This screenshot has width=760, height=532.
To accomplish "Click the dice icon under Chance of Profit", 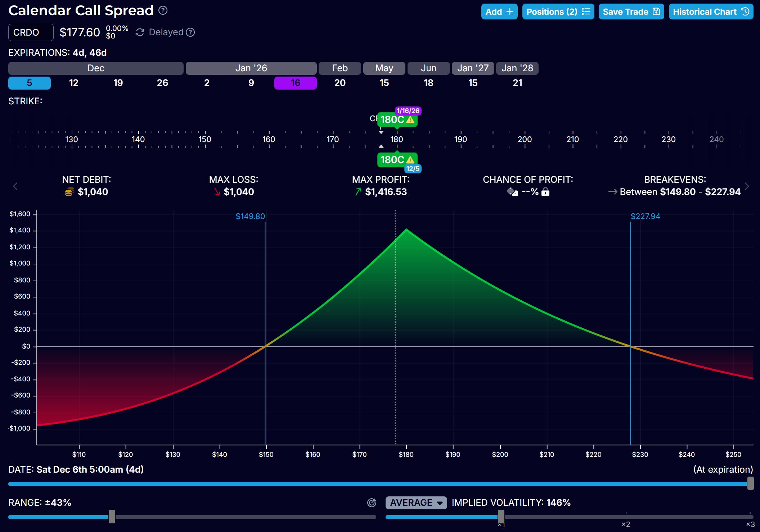I will [512, 192].
